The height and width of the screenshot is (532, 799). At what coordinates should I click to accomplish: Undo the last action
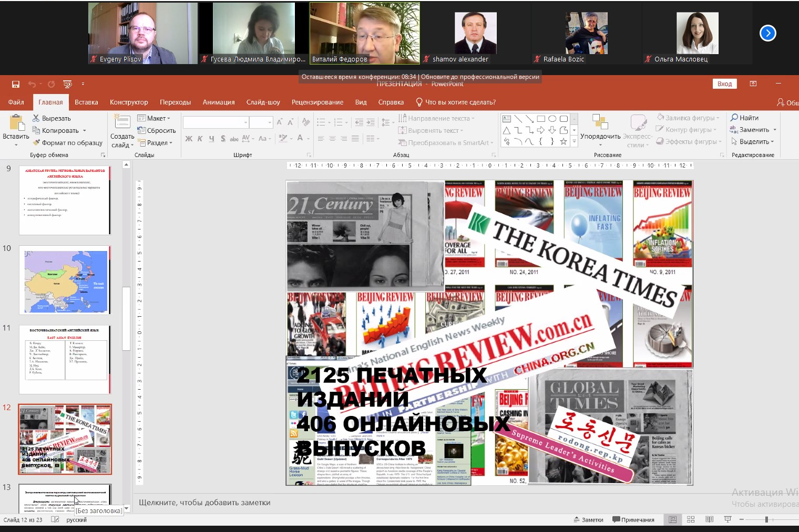[32, 84]
